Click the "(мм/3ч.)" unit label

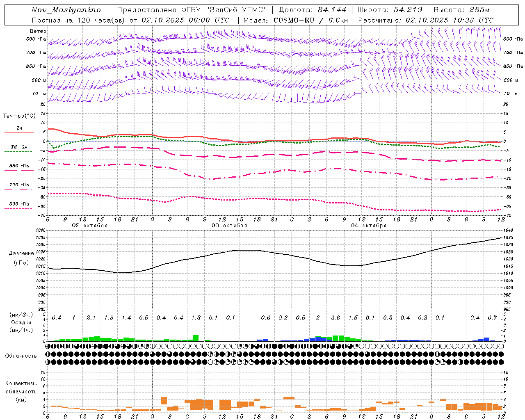[21, 315]
